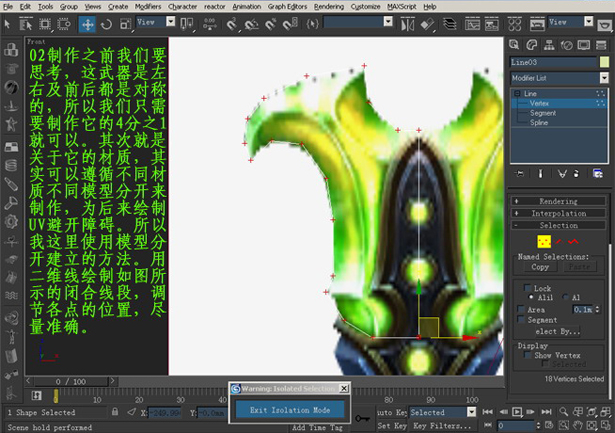Image resolution: width=615 pixels, height=433 pixels.
Task: Open the Mirror tool
Action: click(407, 24)
